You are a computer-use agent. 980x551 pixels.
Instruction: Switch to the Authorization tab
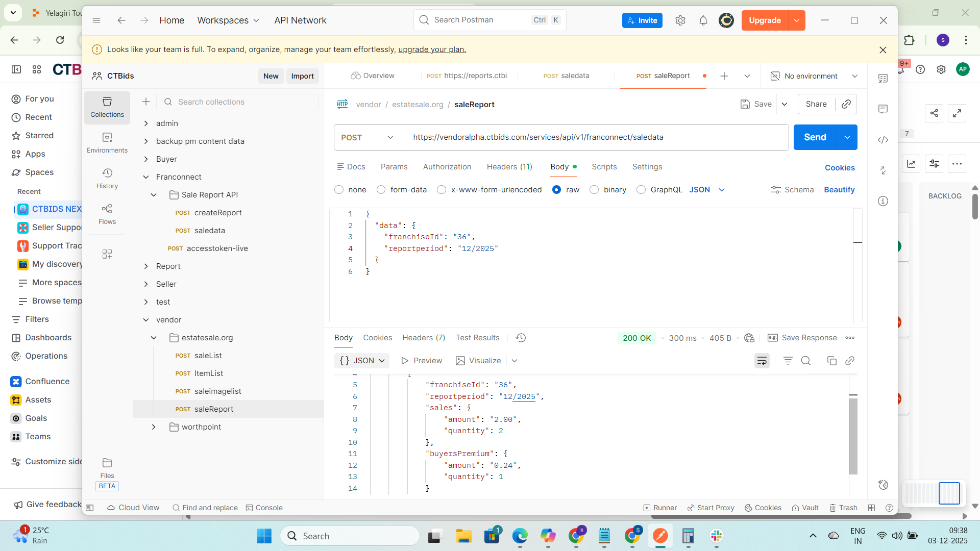[447, 167]
